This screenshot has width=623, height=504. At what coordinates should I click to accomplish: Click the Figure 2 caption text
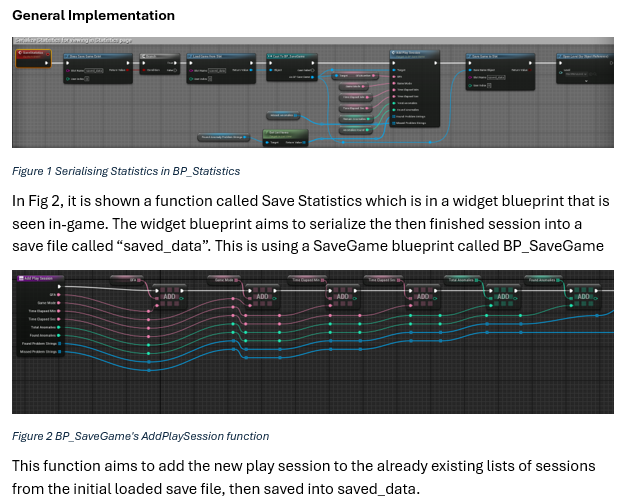point(140,436)
